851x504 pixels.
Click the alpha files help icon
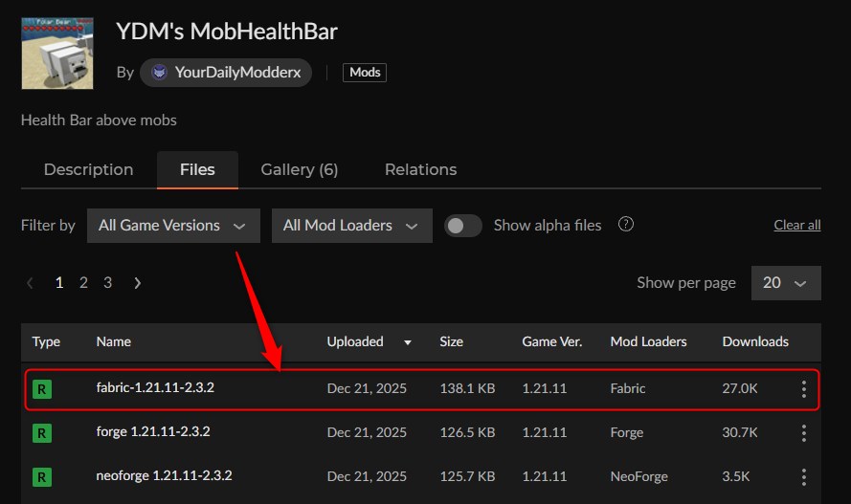[x=626, y=225]
